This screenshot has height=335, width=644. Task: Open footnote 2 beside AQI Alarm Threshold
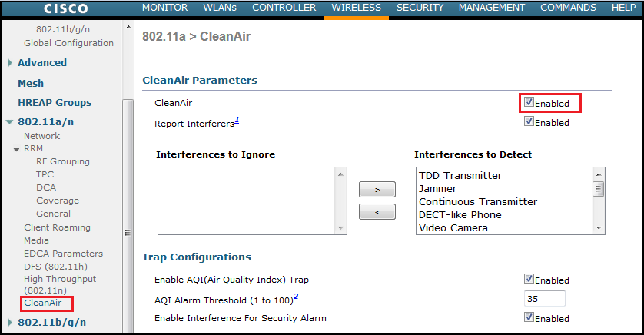click(296, 297)
